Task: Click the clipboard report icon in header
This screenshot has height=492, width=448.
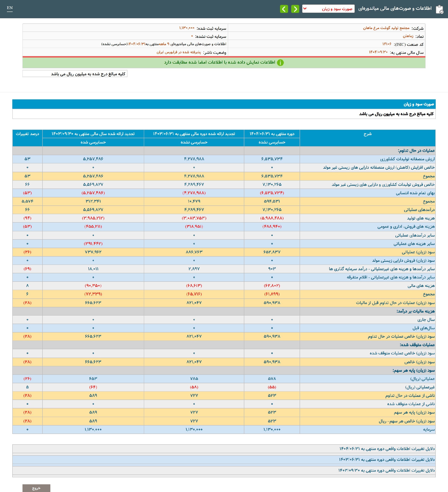Action: pos(440,9)
